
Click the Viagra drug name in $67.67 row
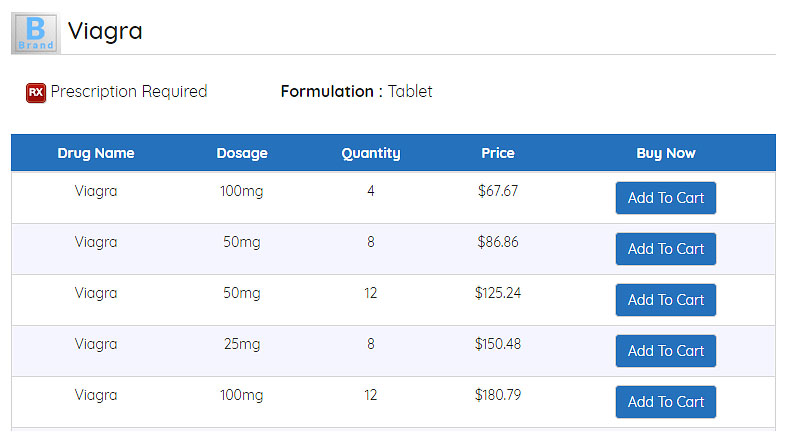coord(96,191)
